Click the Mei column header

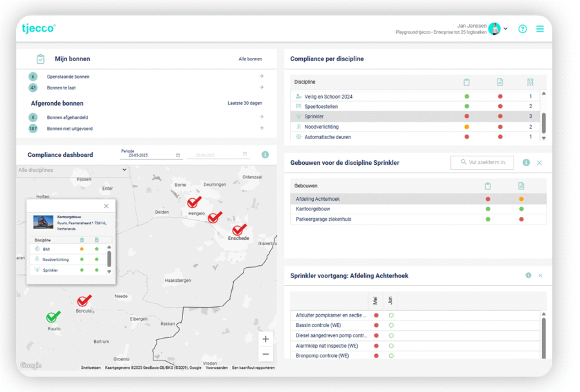coord(375,301)
